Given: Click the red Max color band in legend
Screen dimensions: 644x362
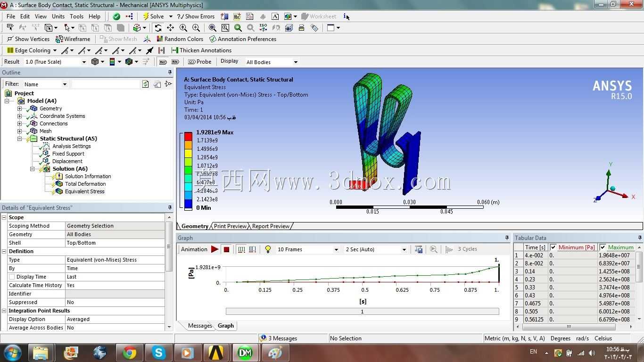Looking at the screenshot, I should click(188, 137).
